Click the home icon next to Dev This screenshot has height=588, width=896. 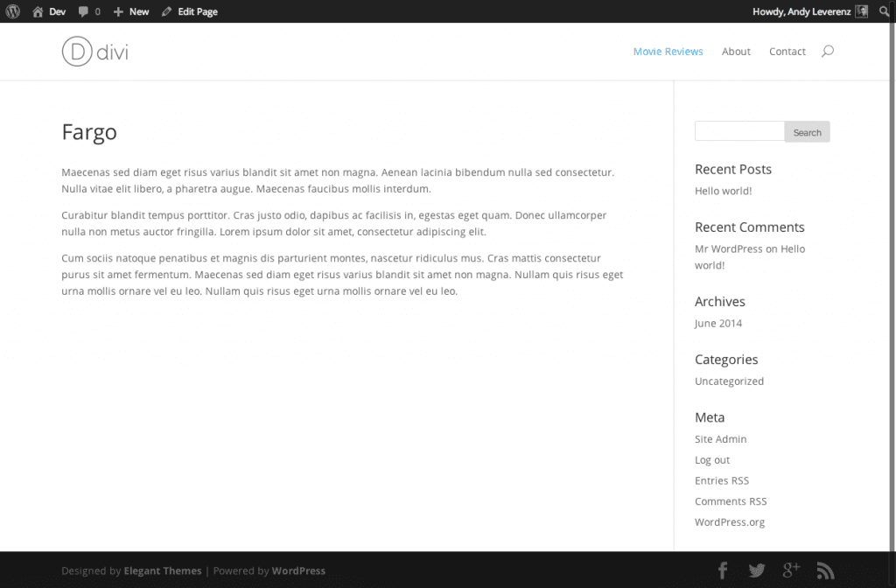click(x=38, y=11)
